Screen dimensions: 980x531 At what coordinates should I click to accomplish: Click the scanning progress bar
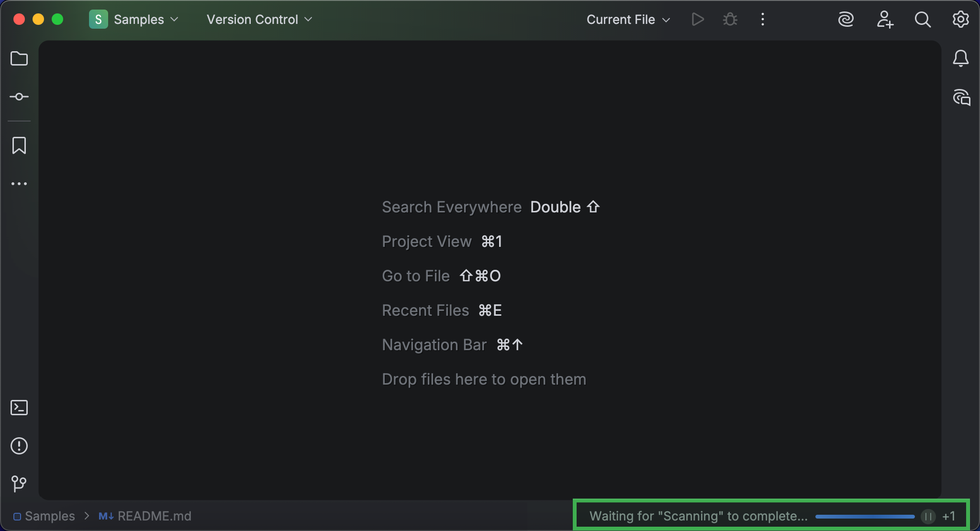click(x=865, y=517)
